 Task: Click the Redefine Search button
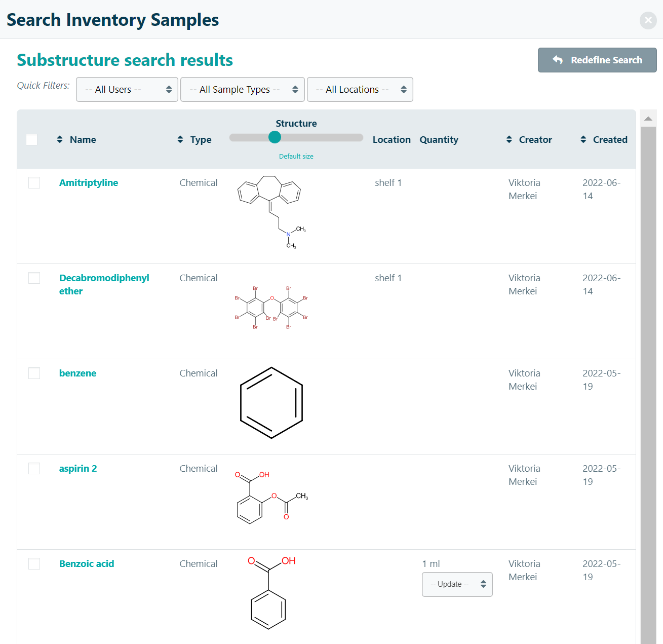(597, 60)
